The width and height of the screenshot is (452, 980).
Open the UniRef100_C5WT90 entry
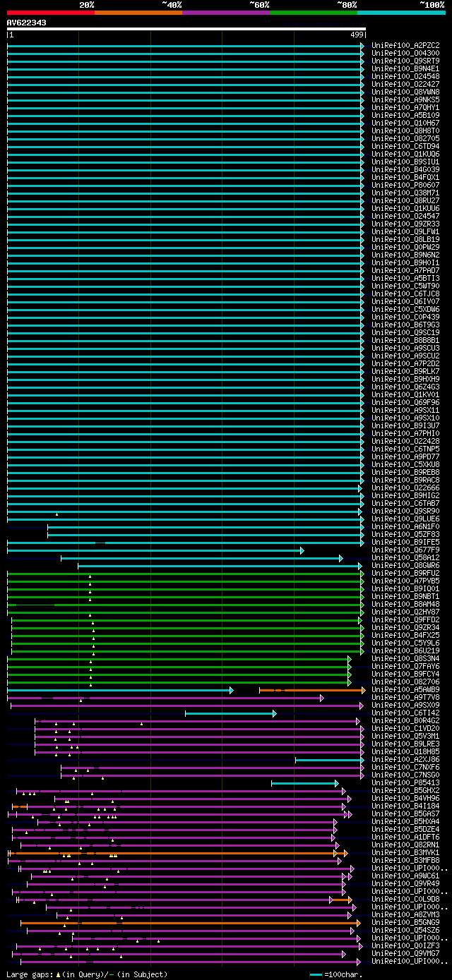pyautogui.click(x=405, y=286)
